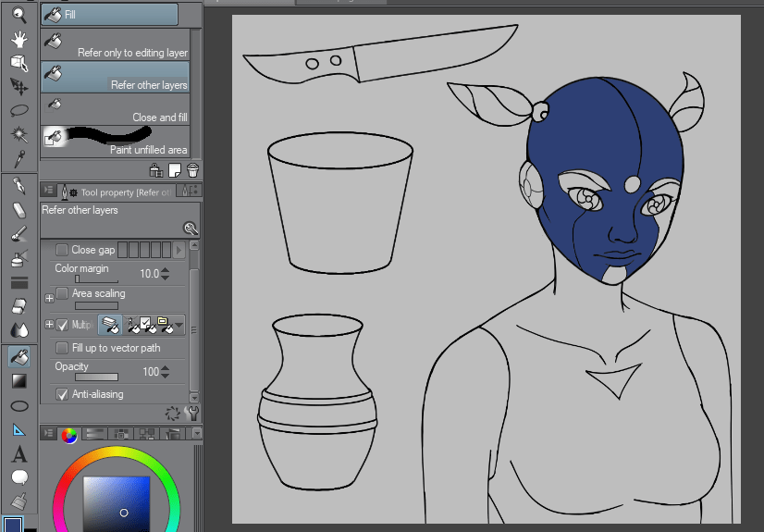The image size is (764, 532).
Task: Choose 'Refer other layers' sub tool
Action: coord(115,77)
